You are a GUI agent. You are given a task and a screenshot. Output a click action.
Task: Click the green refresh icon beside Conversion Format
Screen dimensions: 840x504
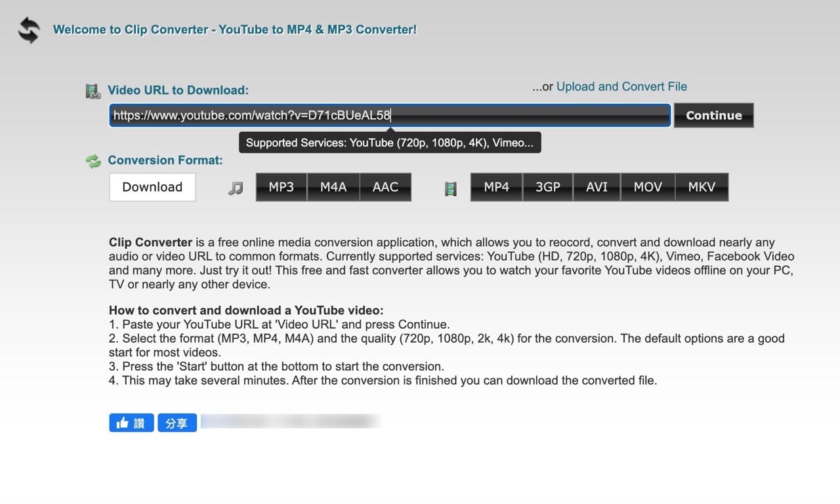point(93,161)
